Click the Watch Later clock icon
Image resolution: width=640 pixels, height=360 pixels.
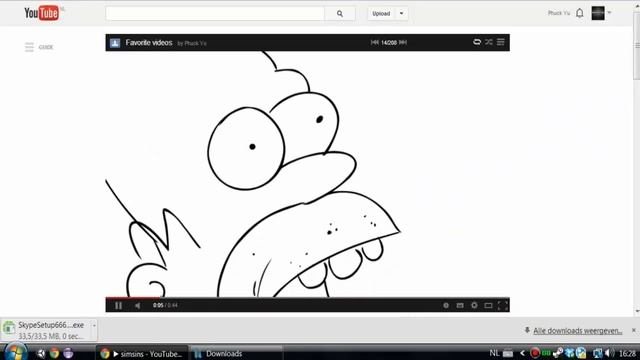point(446,305)
